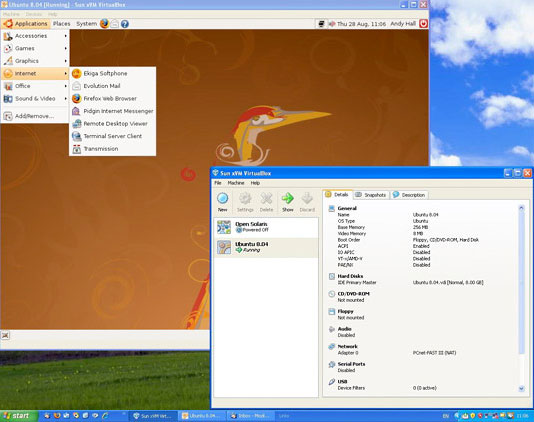Launch Ekiga Softphone
The height and width of the screenshot is (422, 534).
pyautogui.click(x=112, y=73)
